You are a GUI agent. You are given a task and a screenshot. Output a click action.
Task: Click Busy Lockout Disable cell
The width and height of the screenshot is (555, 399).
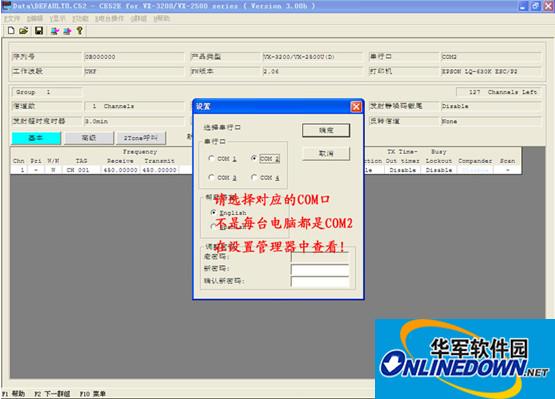[439, 170]
